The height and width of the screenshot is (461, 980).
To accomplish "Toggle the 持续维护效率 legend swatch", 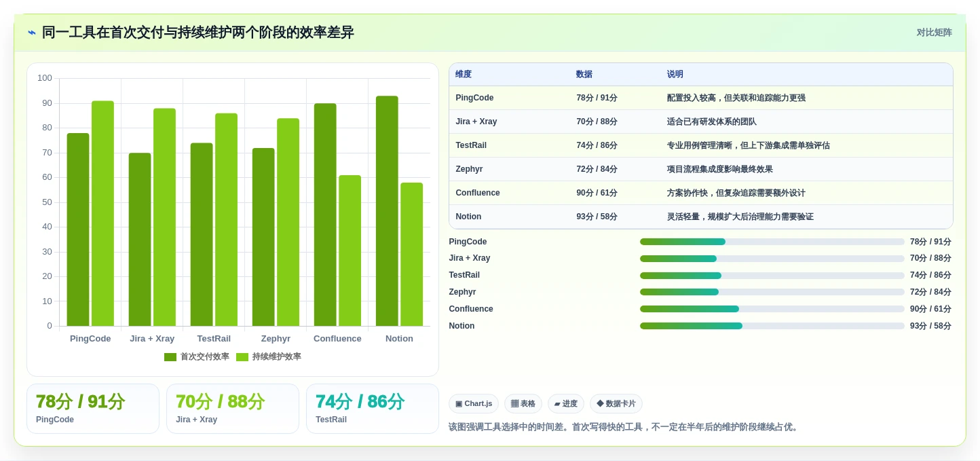I will pyautogui.click(x=242, y=357).
